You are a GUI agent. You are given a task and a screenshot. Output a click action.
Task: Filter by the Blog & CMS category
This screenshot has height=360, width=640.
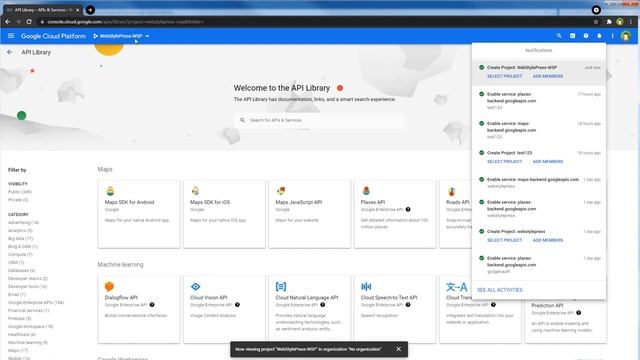click(x=23, y=247)
